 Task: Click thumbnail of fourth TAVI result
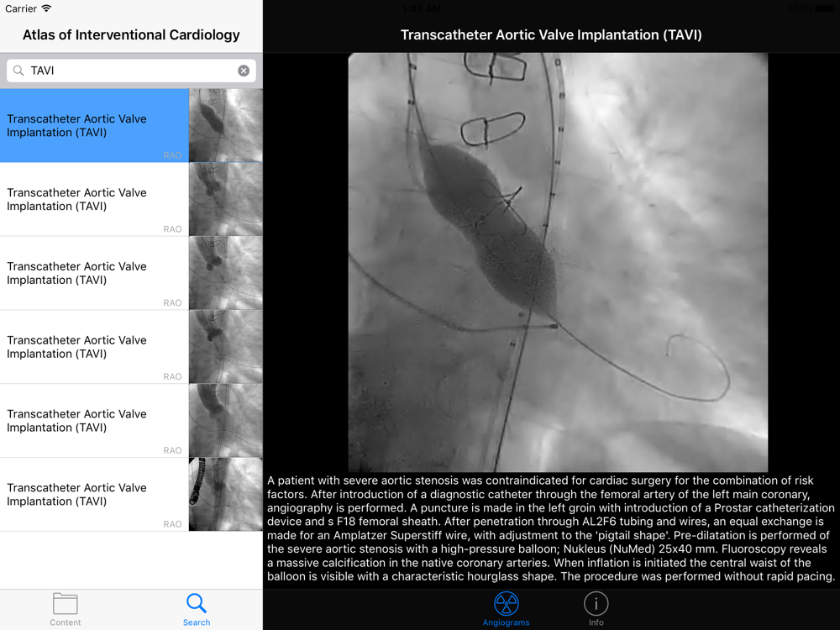(225, 347)
